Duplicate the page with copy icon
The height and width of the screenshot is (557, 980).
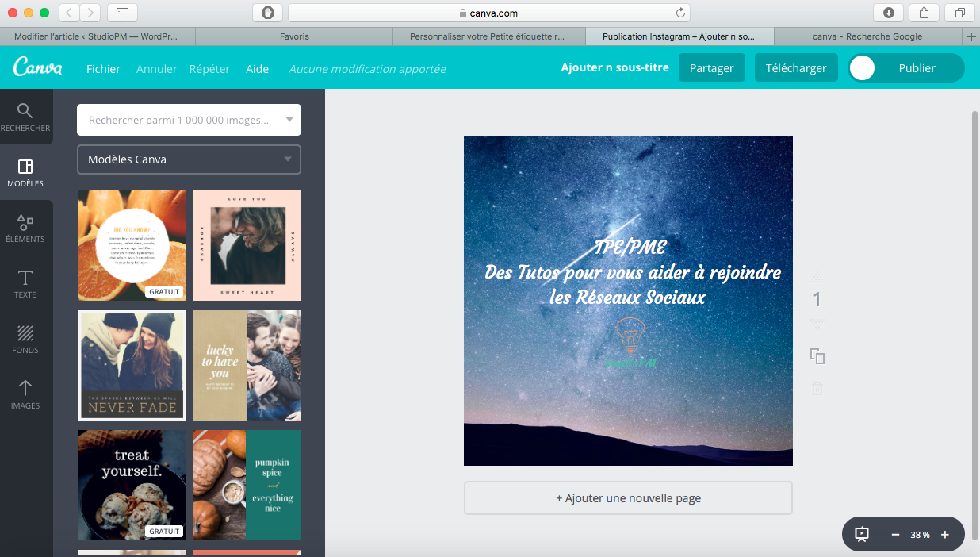click(817, 356)
